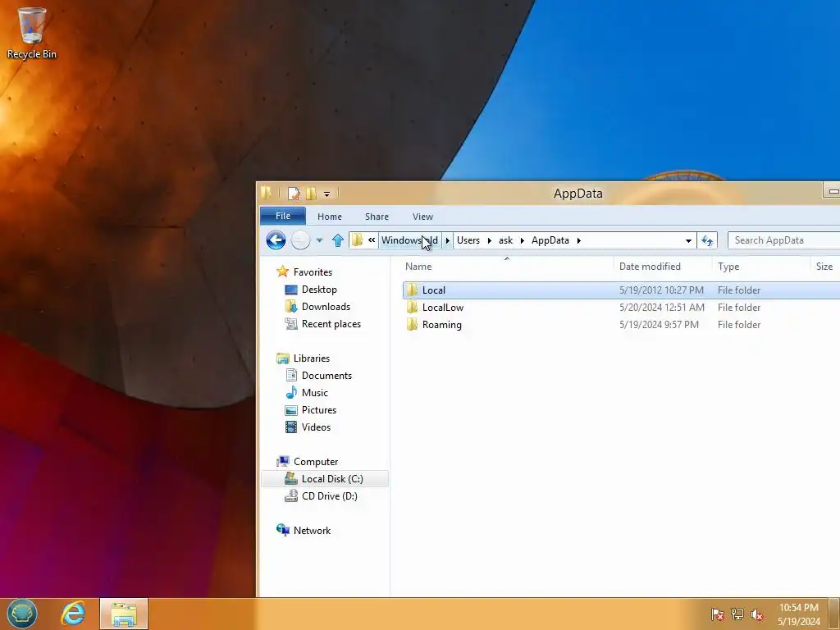Image resolution: width=840 pixels, height=630 pixels.
Task: Select Windows.old in the breadcrumb path
Action: [x=410, y=240]
